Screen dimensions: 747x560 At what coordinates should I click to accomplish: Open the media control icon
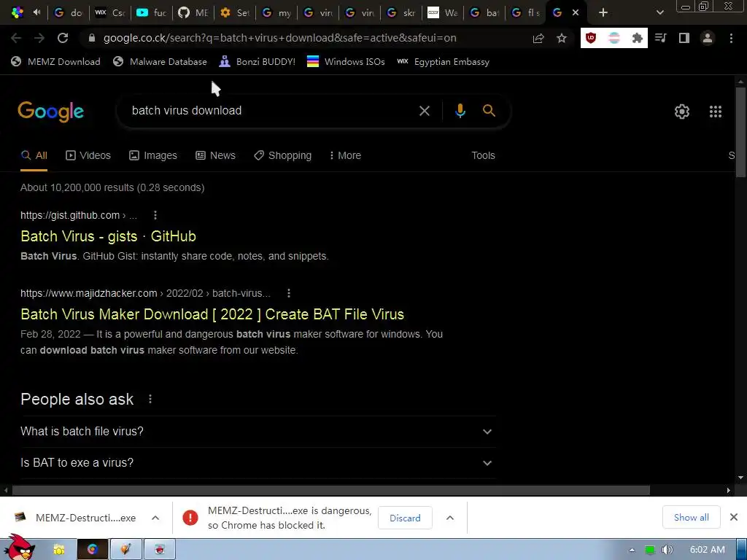(x=660, y=38)
